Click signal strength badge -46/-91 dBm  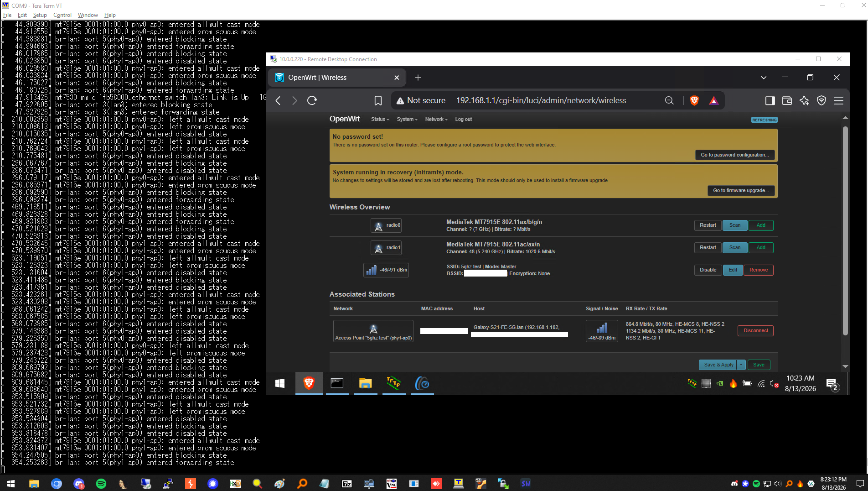(387, 270)
